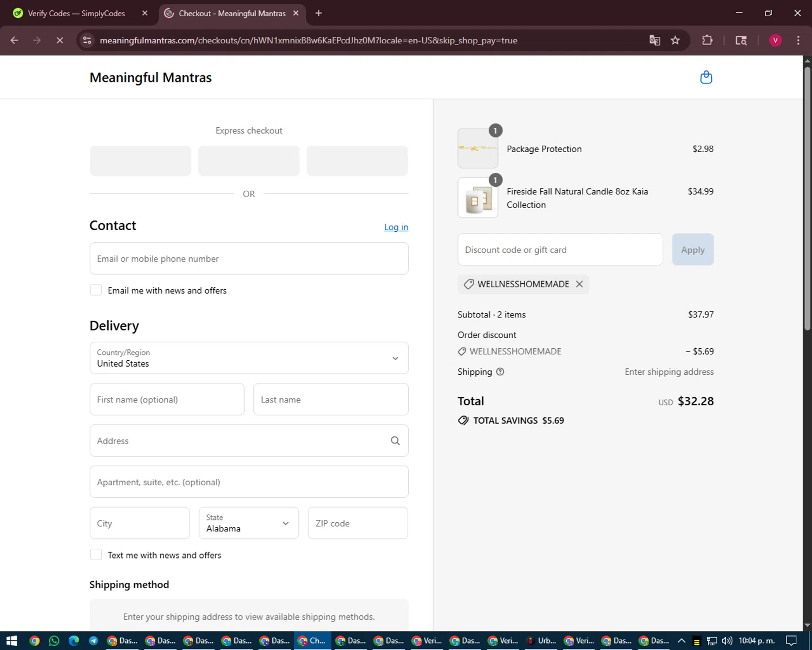Open WhatsApp from the taskbar
The width and height of the screenshot is (812, 650).
point(54,641)
